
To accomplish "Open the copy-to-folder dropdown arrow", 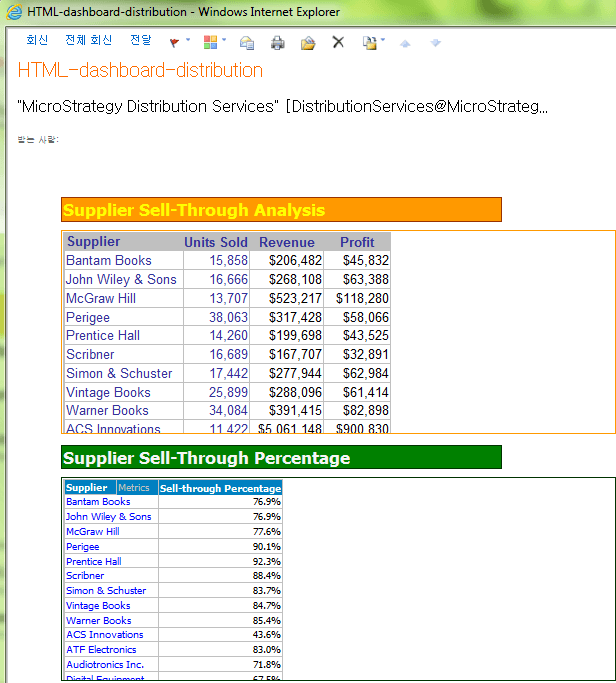I will click(x=383, y=40).
